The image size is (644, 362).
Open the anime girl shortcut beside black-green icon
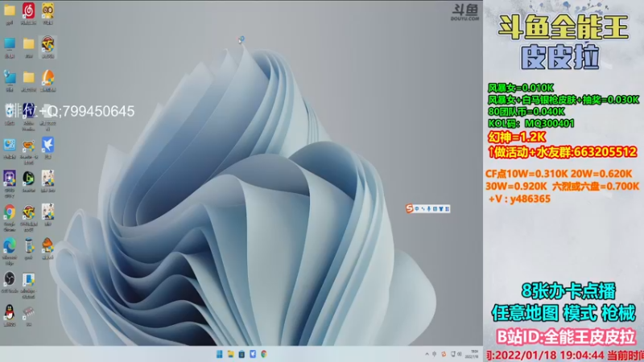point(47,180)
